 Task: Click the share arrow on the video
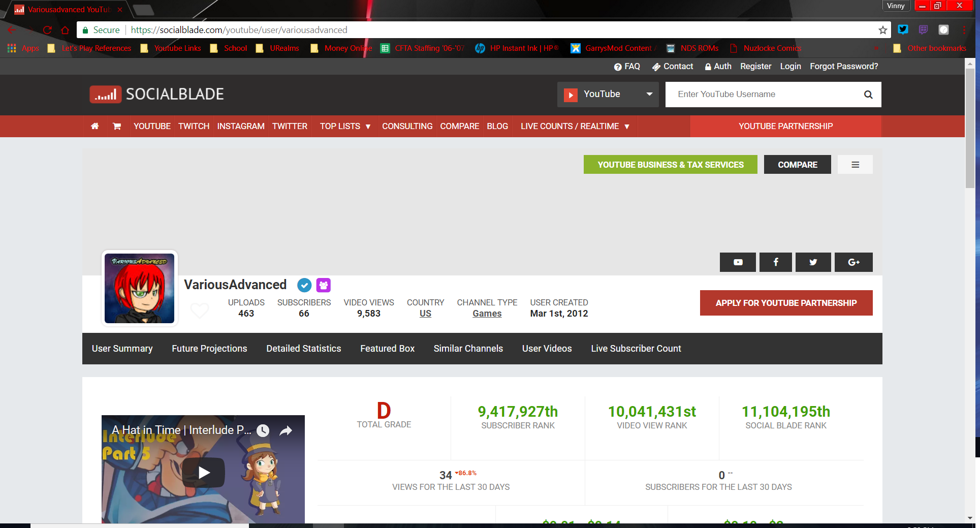coord(286,431)
